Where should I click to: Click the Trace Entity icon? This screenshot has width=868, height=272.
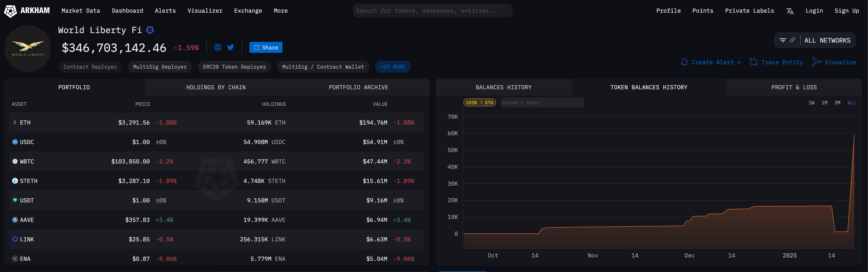[x=753, y=62]
